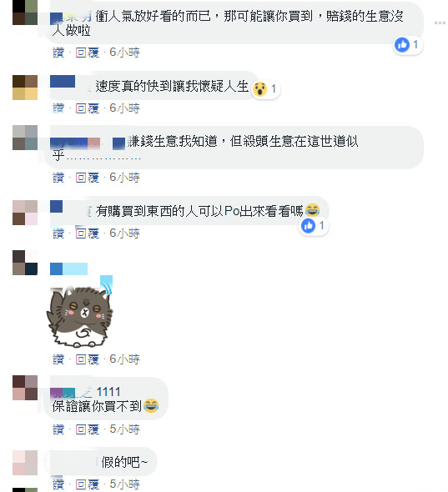Click the like reaction icon on first comment
448x492 pixels.
402,45
